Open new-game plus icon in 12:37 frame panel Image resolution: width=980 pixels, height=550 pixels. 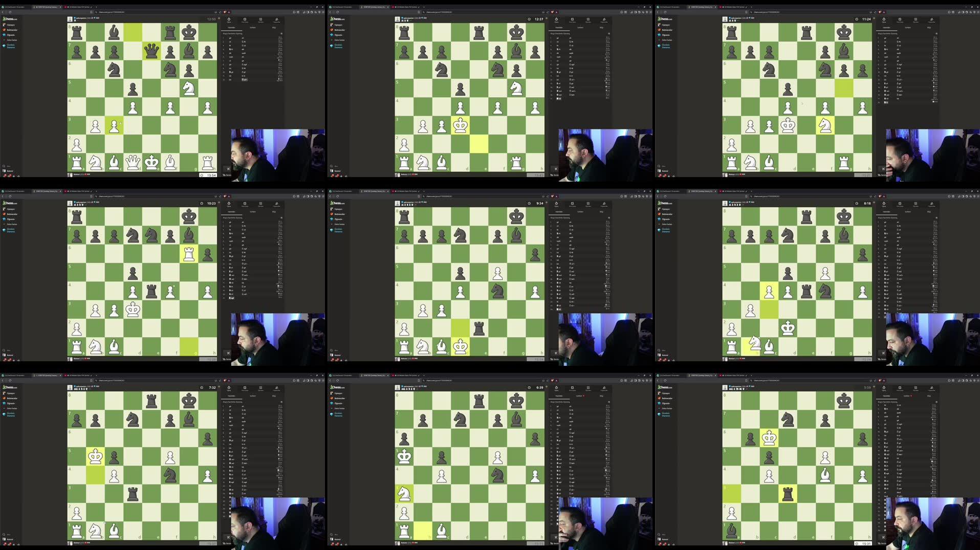click(x=572, y=20)
